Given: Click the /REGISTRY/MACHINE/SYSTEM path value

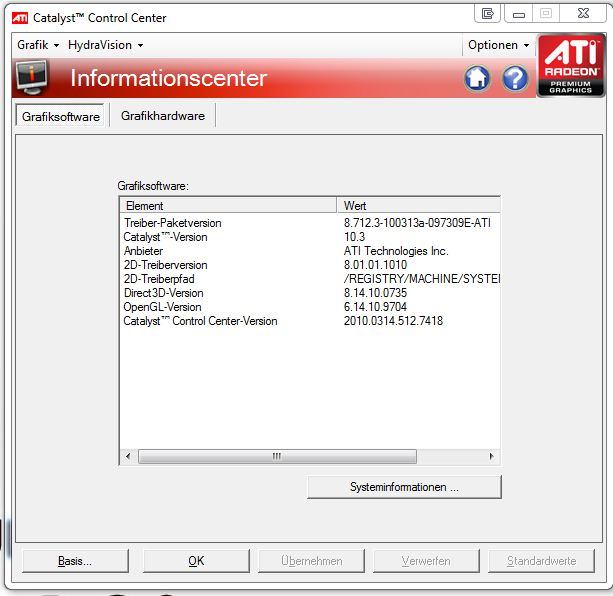Looking at the screenshot, I should coord(422,279).
